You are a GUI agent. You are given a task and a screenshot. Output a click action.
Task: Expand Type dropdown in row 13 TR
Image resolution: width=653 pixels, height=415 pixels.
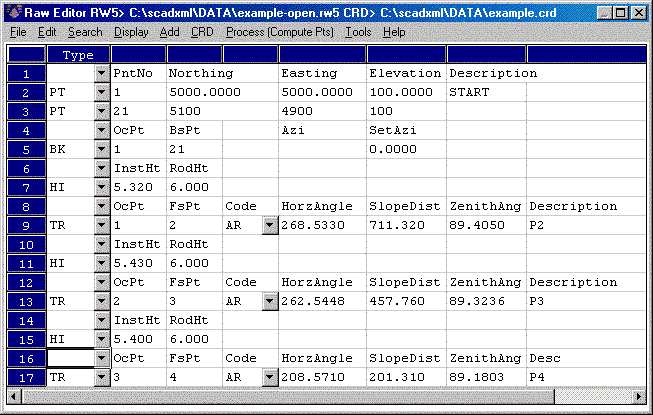click(x=102, y=301)
